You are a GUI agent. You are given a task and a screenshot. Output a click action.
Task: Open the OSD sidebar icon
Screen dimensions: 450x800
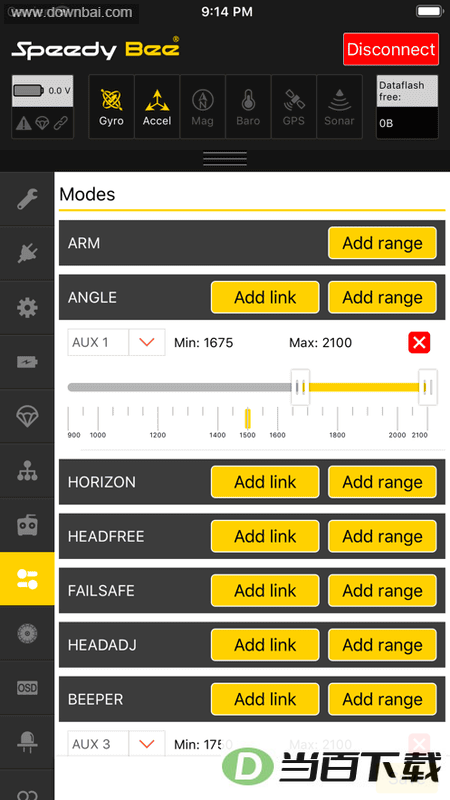point(27,688)
